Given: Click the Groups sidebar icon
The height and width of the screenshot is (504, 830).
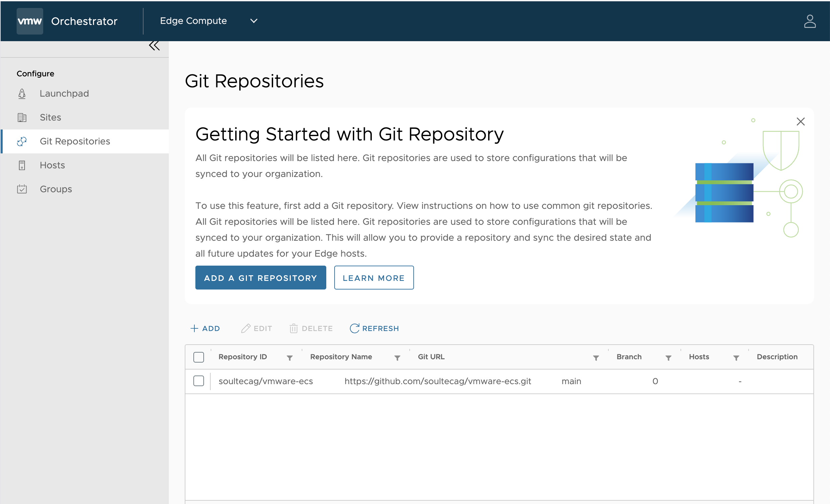Looking at the screenshot, I should 22,189.
